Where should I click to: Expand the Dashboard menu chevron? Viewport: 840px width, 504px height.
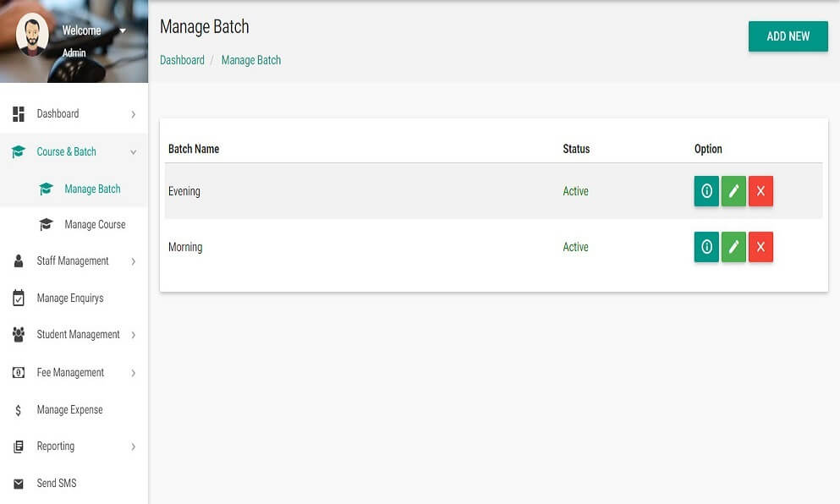tap(133, 114)
